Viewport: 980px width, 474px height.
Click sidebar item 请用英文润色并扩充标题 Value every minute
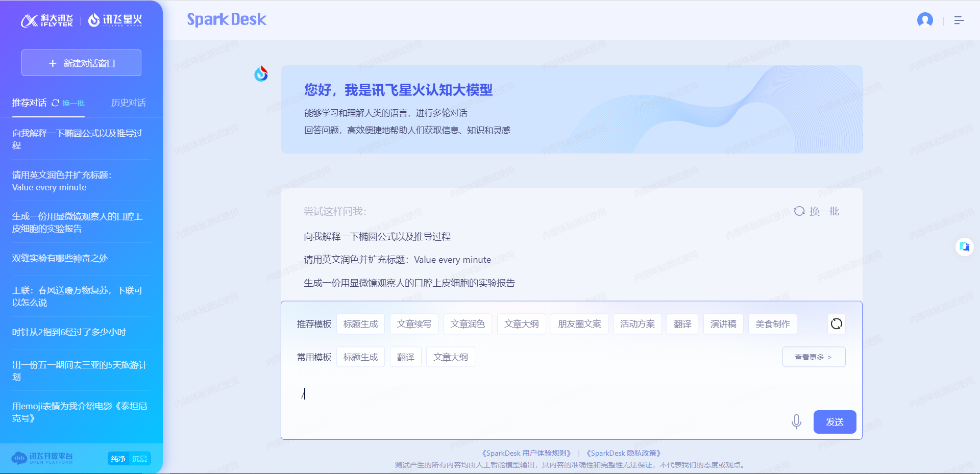82,181
